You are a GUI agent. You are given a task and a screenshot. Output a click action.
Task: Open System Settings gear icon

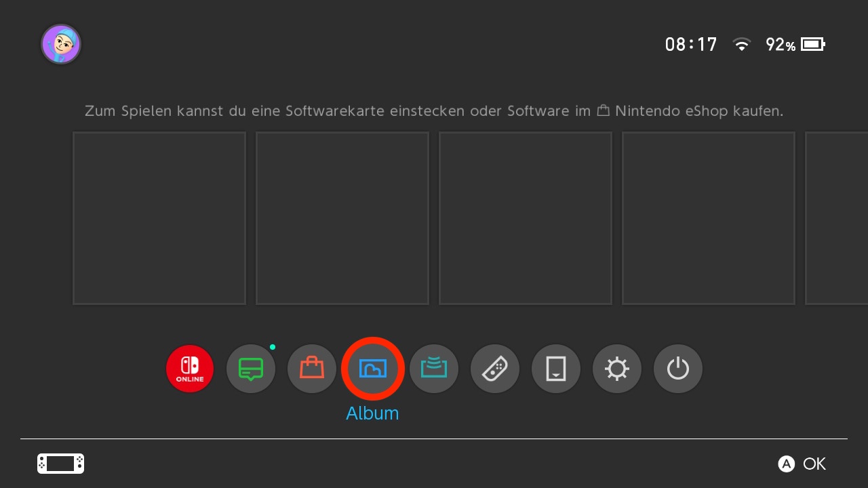click(617, 369)
